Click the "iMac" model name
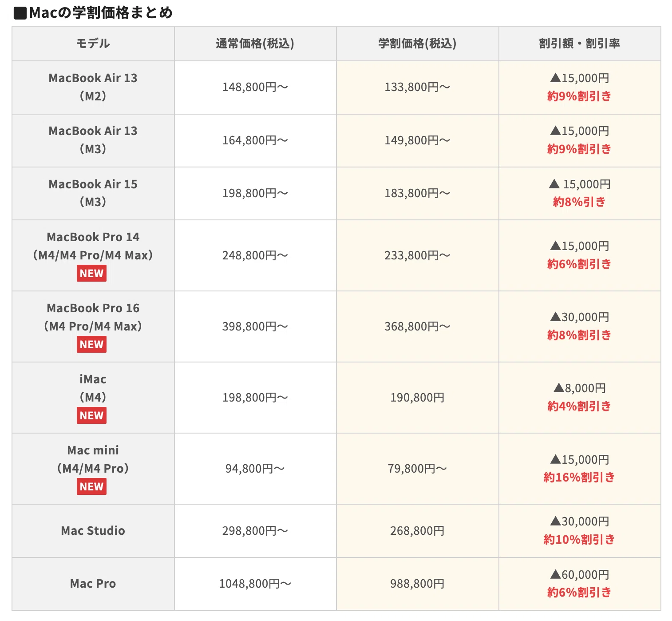This screenshot has height=621, width=672. (93, 379)
